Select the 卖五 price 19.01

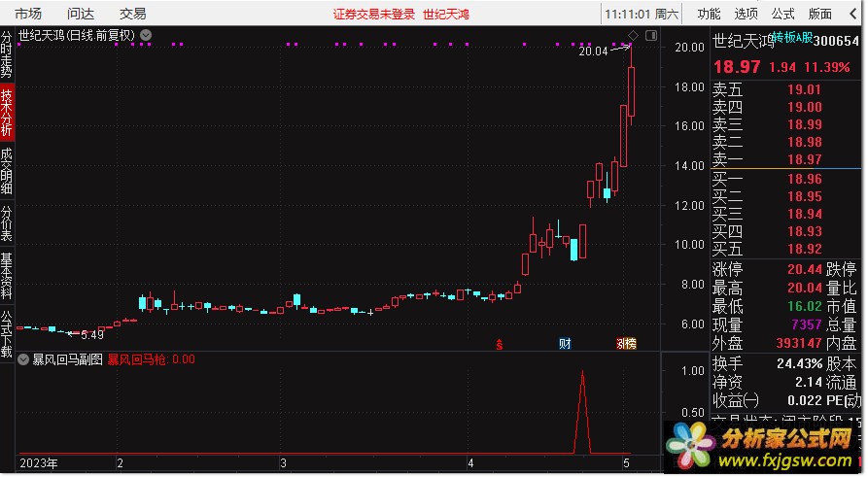tap(805, 89)
